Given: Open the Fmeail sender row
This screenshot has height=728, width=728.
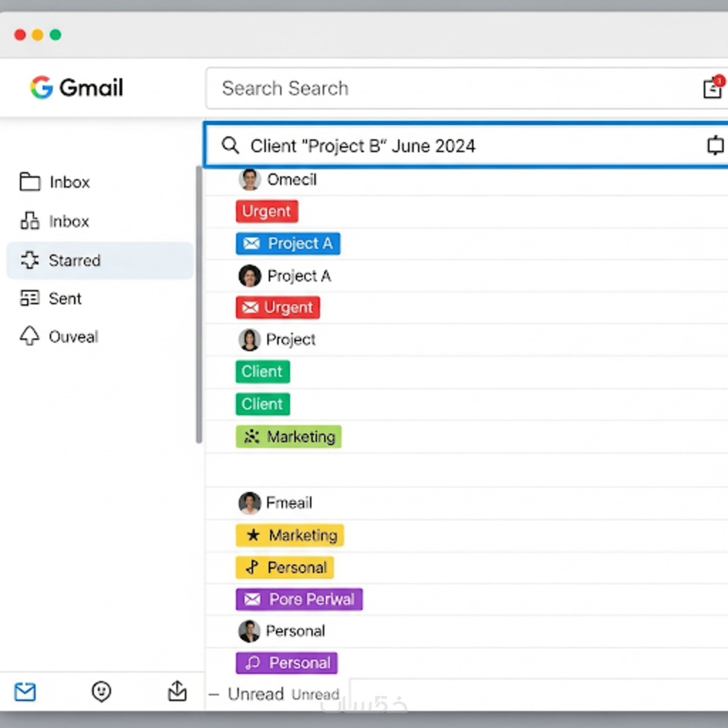Looking at the screenshot, I should (x=289, y=502).
